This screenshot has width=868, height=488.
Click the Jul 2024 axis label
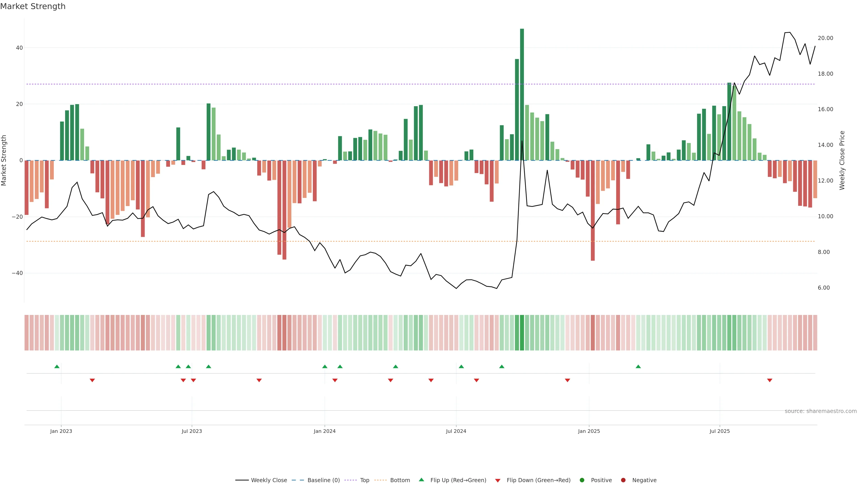coord(456,431)
